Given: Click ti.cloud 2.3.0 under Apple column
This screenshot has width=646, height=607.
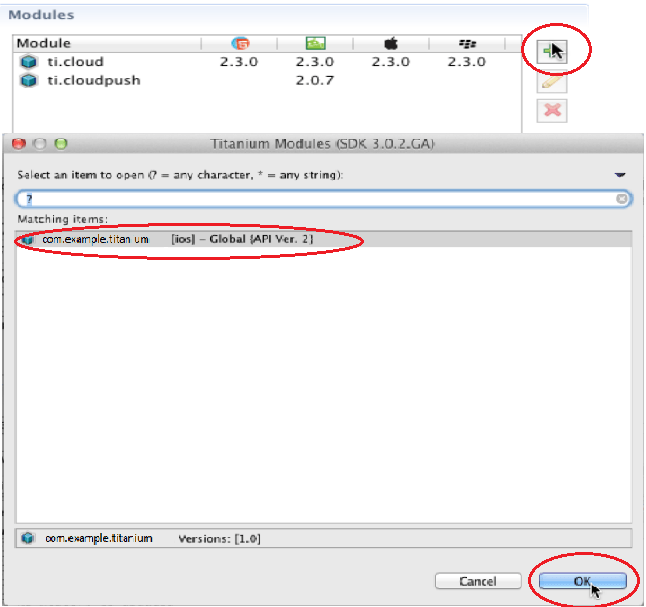Looking at the screenshot, I should pos(391,62).
